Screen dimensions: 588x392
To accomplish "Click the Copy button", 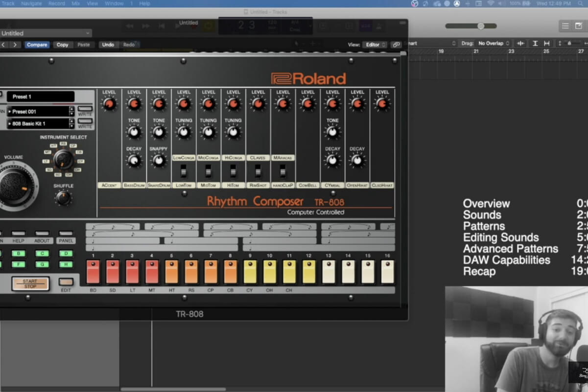I will (62, 45).
